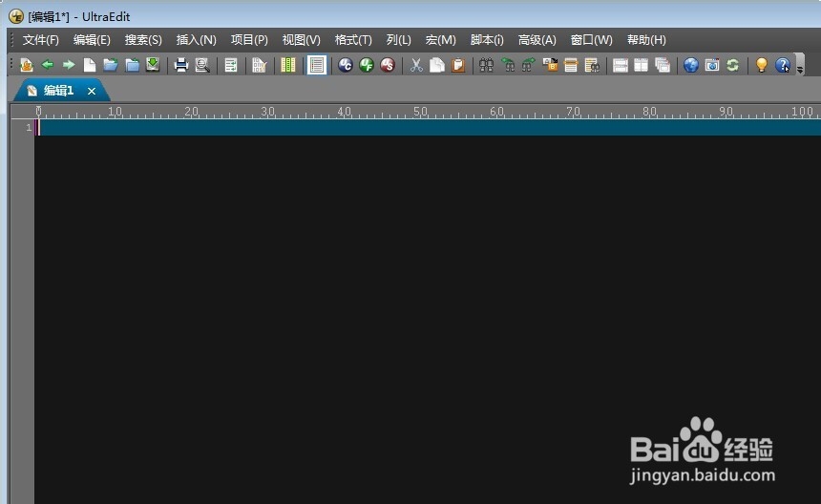Open the 插入(N) menu
This screenshot has width=821, height=504.
click(x=197, y=40)
